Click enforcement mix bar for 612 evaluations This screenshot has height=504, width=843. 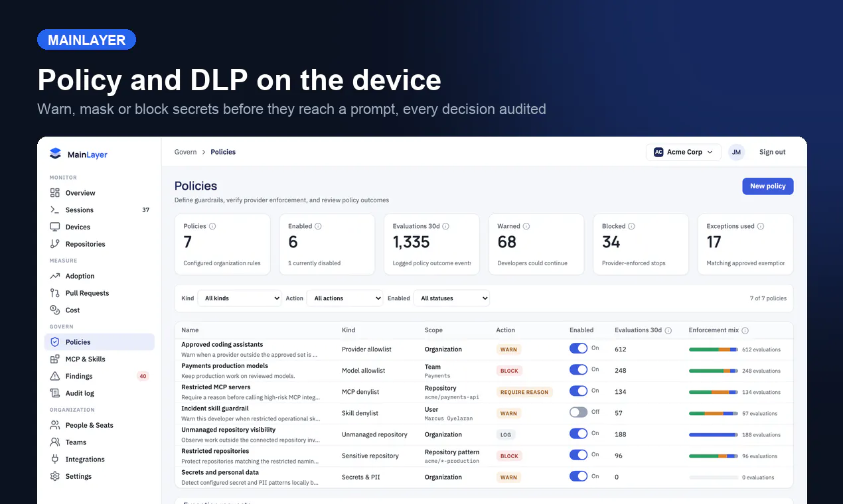point(714,349)
